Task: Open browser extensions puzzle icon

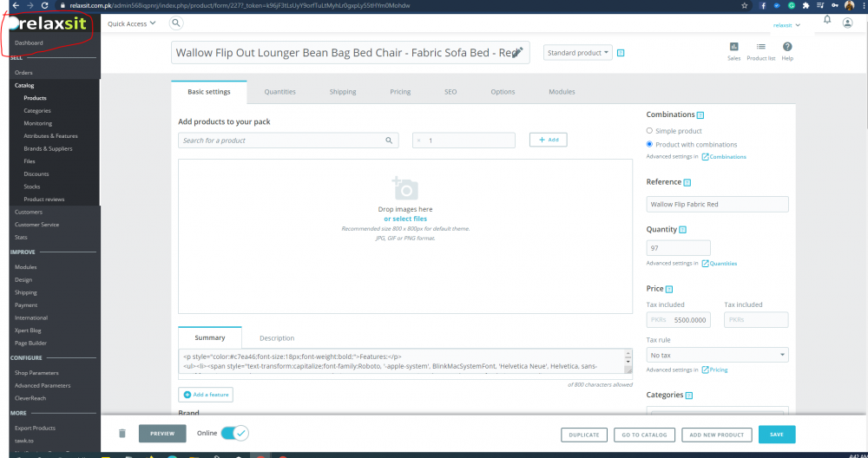Action: 806,5
